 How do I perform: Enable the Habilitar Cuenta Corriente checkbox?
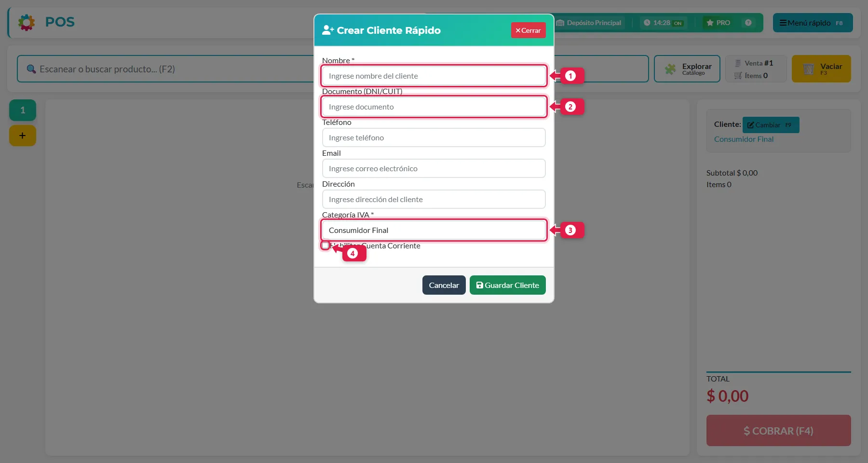325,245
